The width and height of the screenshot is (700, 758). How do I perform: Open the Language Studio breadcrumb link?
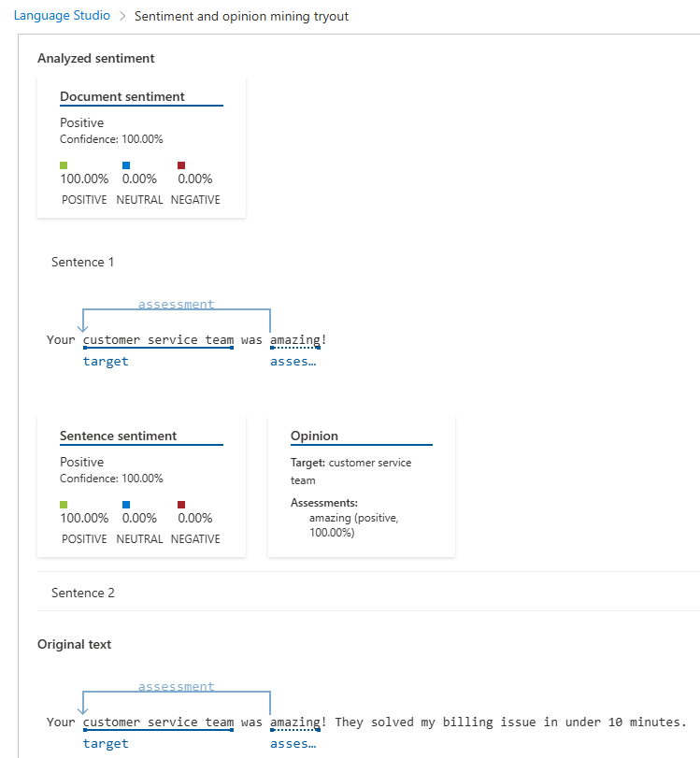60,15
